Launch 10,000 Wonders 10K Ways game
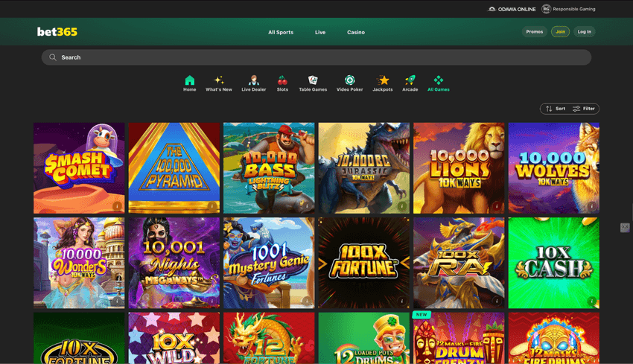The height and width of the screenshot is (364, 633). (x=79, y=263)
